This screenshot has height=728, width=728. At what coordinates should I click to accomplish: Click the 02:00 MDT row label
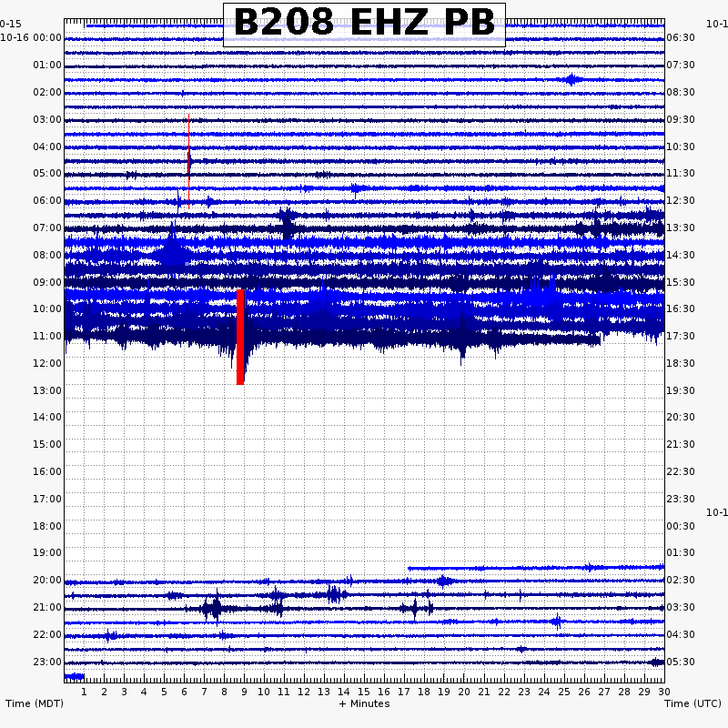pos(47,93)
